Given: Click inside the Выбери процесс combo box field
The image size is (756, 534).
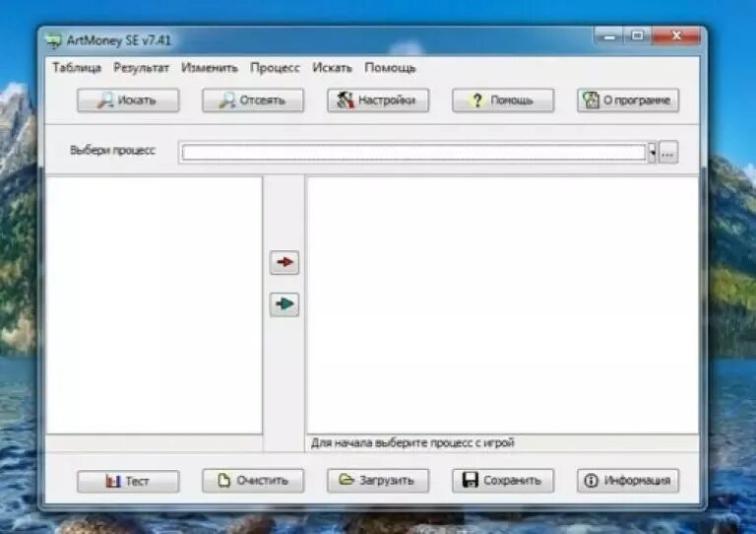Looking at the screenshot, I should 413,153.
